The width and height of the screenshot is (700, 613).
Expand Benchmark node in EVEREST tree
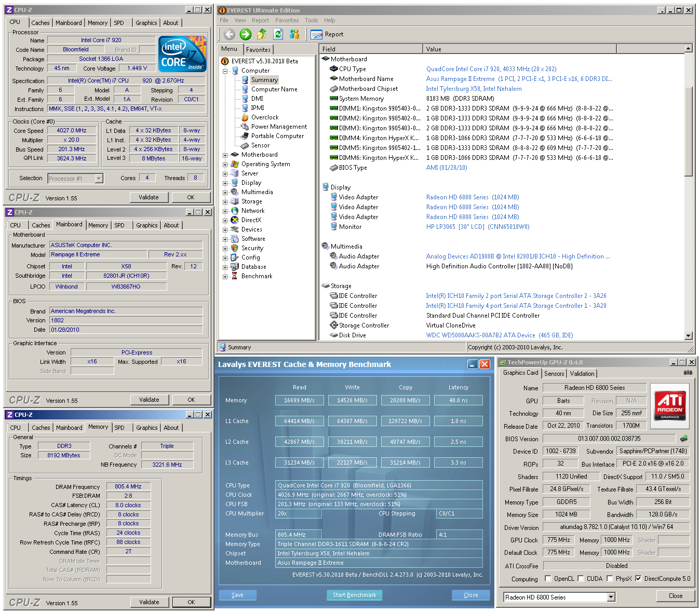(x=225, y=276)
